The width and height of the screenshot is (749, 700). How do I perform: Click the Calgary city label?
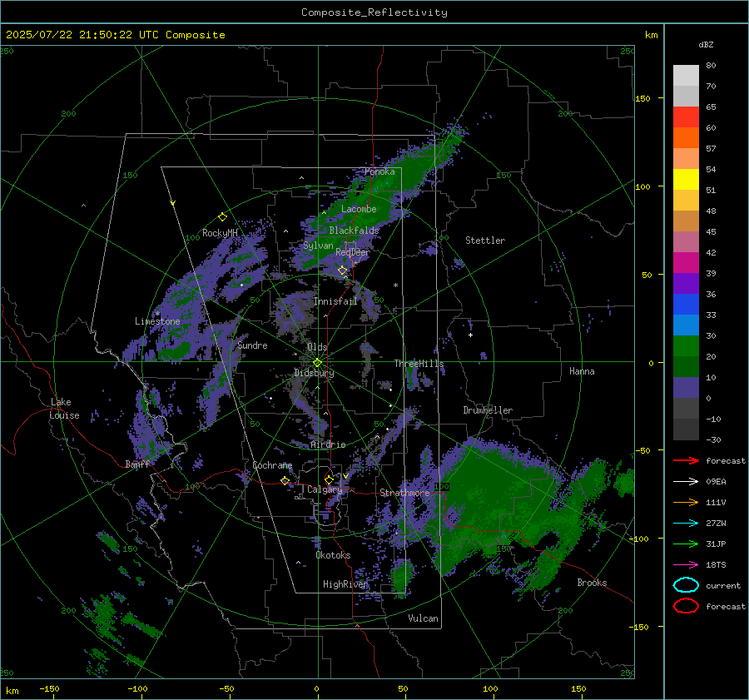(x=325, y=489)
